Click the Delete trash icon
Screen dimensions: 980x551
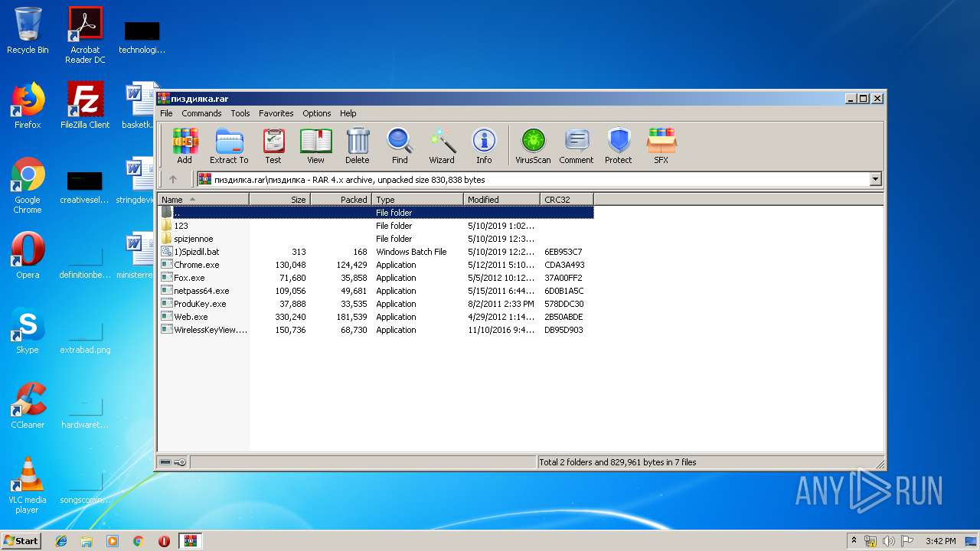[x=358, y=145]
